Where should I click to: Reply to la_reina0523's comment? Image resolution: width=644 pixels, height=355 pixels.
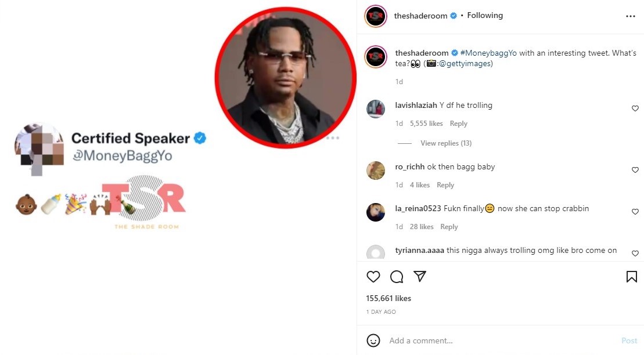[x=449, y=227]
